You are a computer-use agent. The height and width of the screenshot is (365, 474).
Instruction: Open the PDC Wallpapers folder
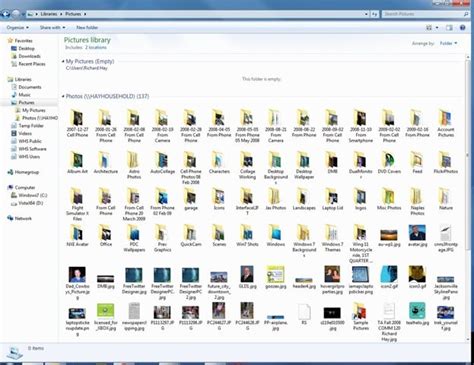pos(134,238)
